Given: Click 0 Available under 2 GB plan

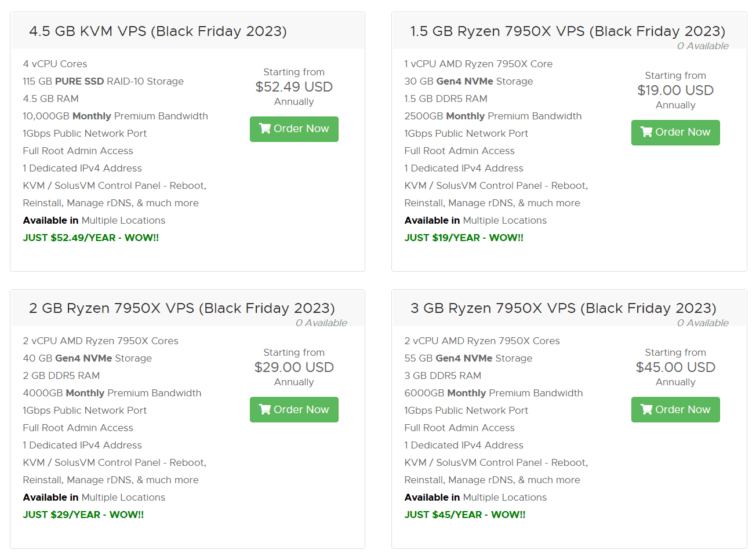Looking at the screenshot, I should 321,323.
